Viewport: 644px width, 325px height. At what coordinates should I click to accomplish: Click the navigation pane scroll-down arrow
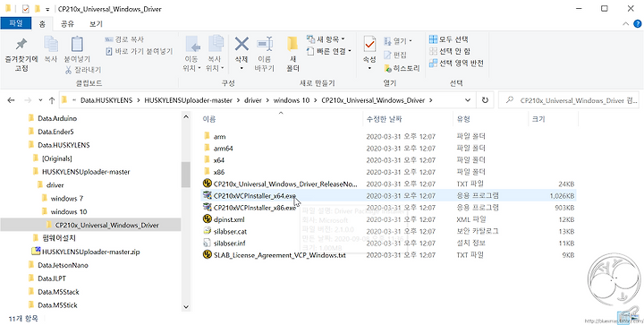(x=186, y=307)
